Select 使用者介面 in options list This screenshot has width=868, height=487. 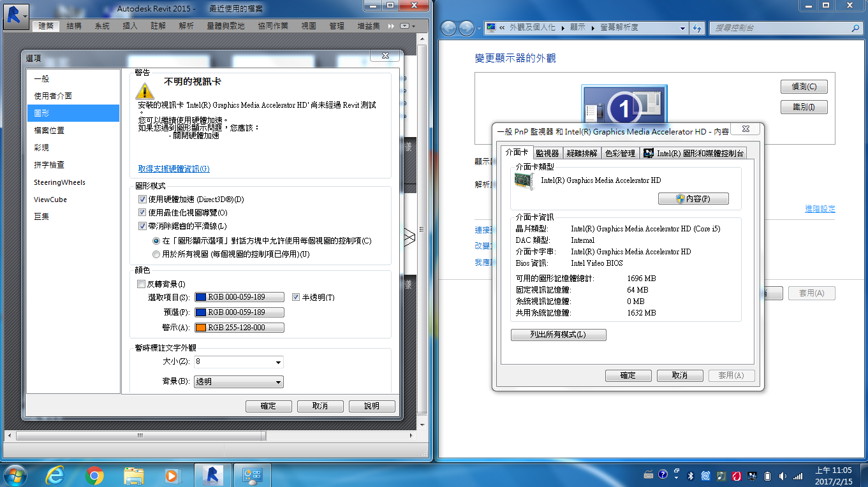tap(73, 96)
